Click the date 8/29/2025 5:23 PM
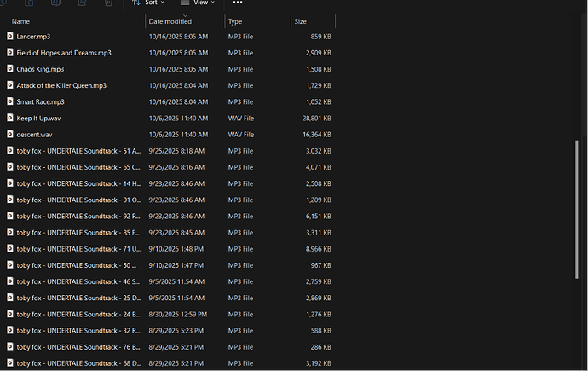 (176, 330)
